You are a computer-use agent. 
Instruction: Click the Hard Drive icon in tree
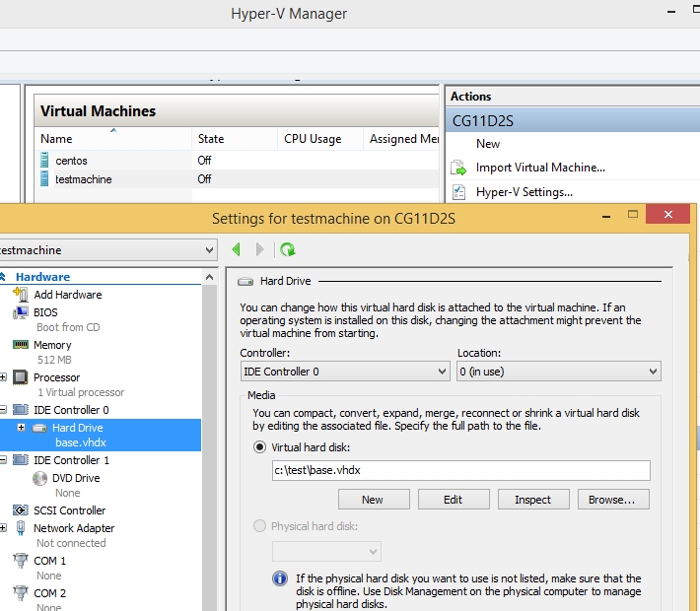(x=39, y=428)
